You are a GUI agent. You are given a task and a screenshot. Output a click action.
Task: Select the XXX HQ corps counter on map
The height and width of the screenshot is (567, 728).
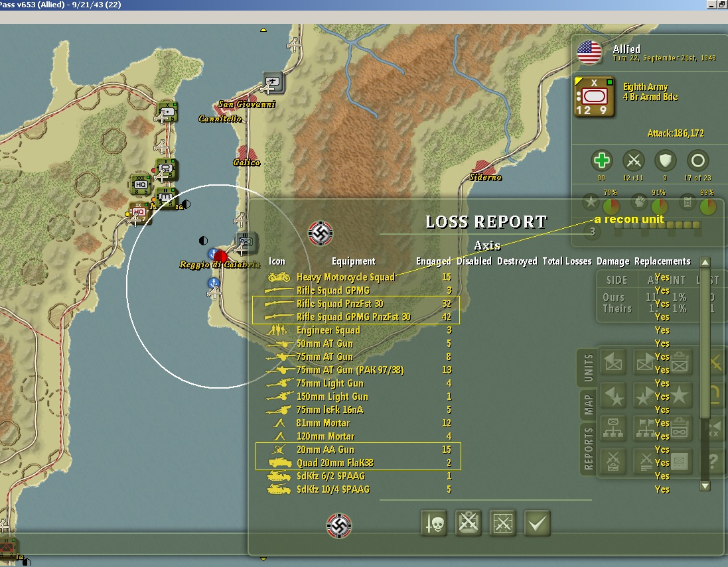(x=140, y=184)
